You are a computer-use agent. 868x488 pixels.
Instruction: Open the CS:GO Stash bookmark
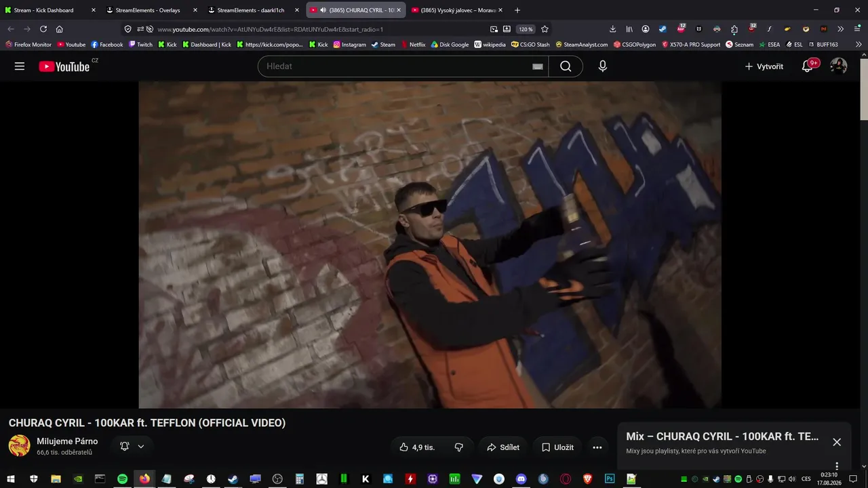pos(530,45)
